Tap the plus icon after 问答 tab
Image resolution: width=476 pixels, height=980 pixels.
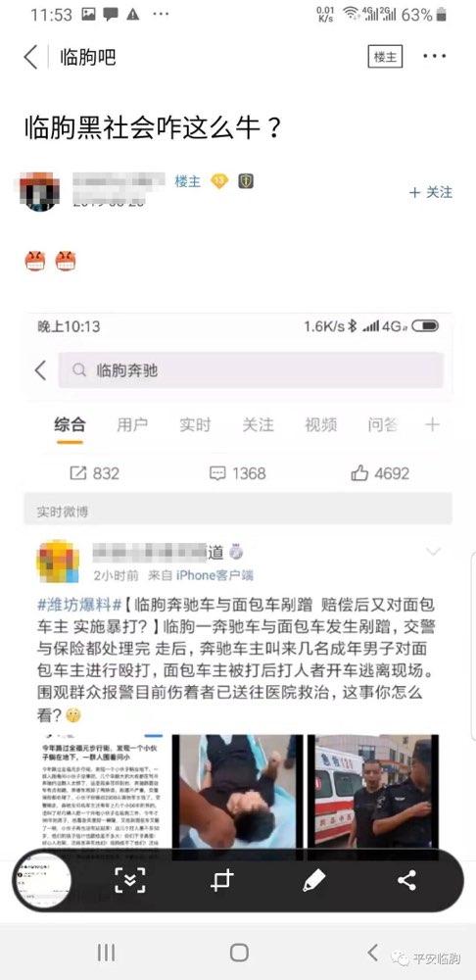(432, 425)
